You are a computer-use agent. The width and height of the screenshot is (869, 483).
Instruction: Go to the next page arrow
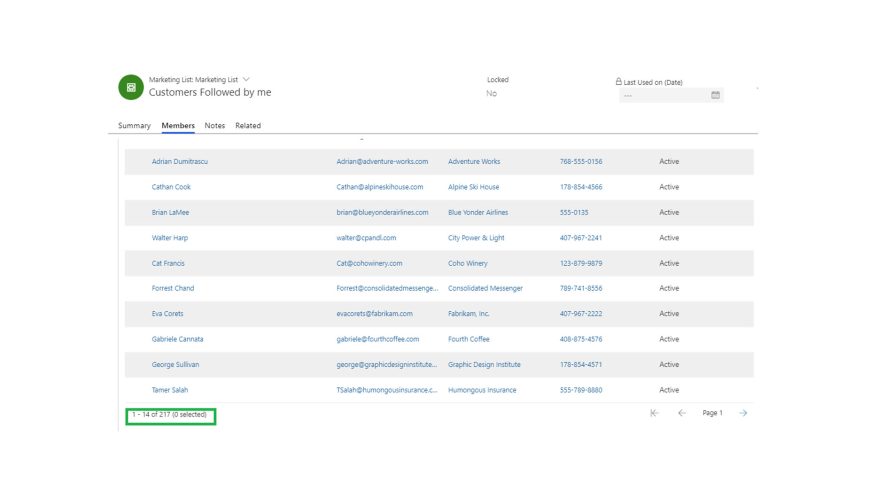(x=743, y=413)
